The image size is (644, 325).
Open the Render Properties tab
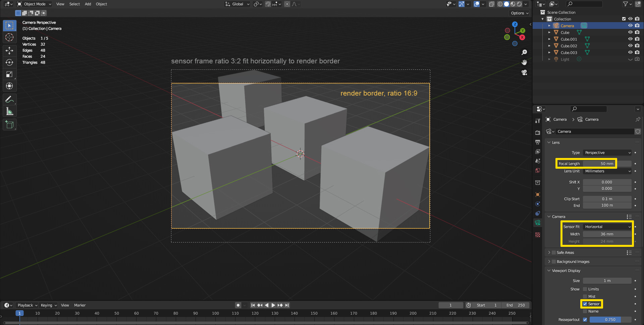[538, 132]
